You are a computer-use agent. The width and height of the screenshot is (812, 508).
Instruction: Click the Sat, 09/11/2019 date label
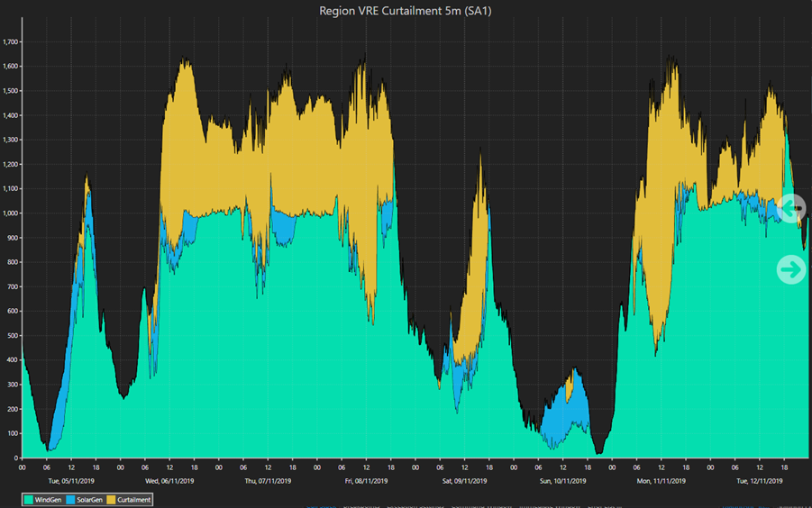(x=464, y=481)
